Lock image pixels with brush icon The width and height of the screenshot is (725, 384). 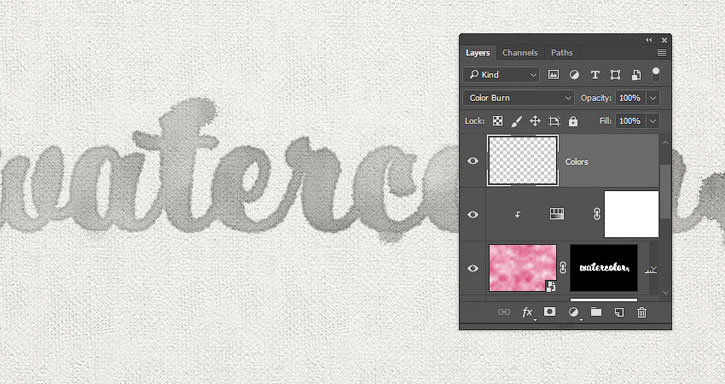coord(516,121)
